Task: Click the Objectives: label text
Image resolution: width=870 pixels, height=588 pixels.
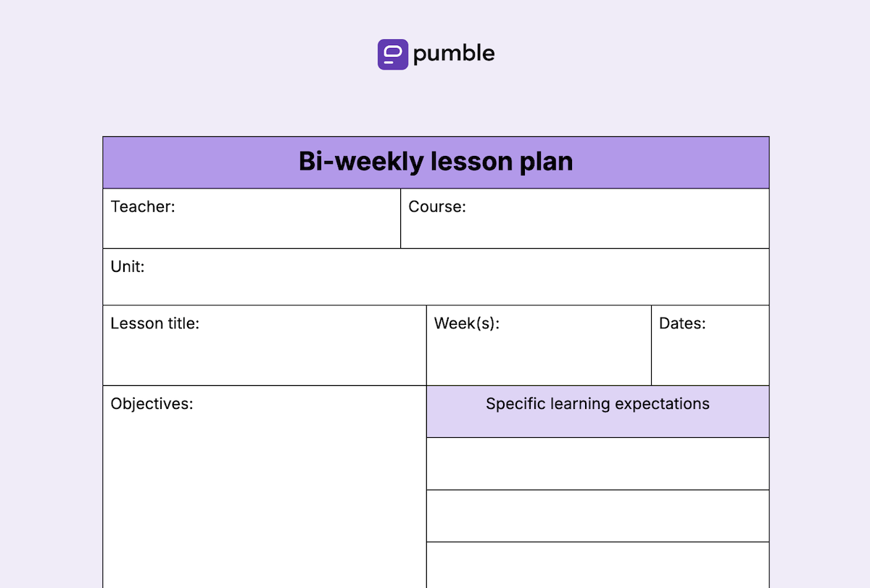Action: pos(152,404)
